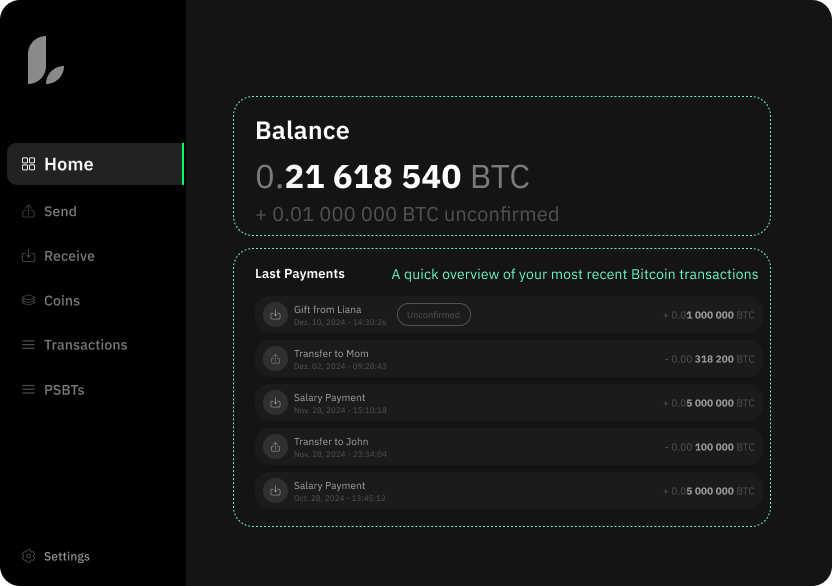Click the Unconfirmed status badge
Viewport: 832px width, 586px height.
pyautogui.click(x=434, y=315)
